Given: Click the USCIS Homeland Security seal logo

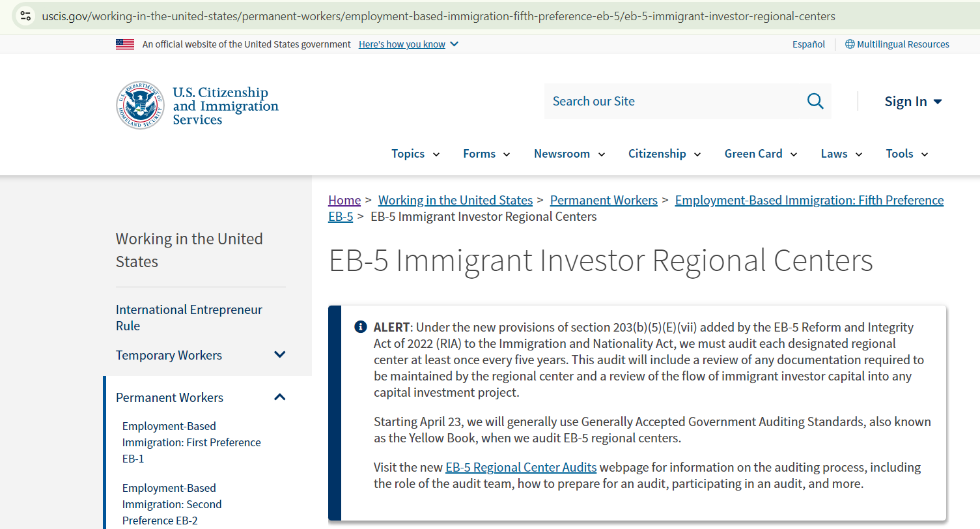Looking at the screenshot, I should 140,106.
